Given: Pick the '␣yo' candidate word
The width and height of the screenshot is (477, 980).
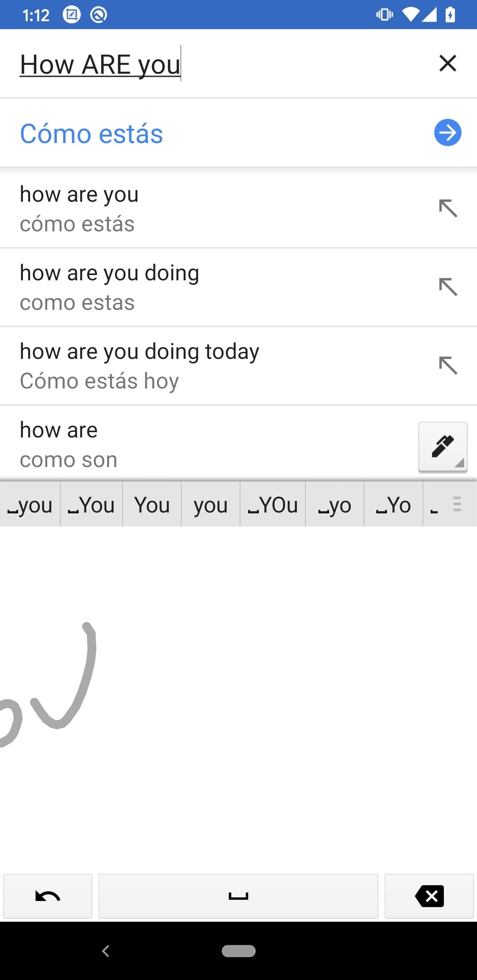Looking at the screenshot, I should 335,505.
